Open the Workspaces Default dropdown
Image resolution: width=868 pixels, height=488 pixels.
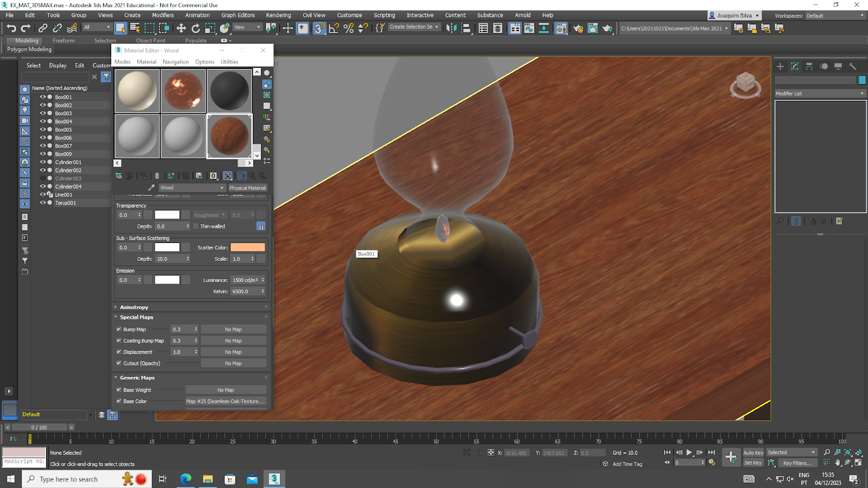835,16
